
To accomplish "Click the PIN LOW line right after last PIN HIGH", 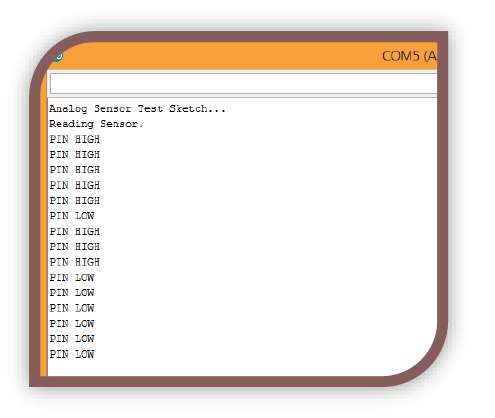I will (x=72, y=278).
